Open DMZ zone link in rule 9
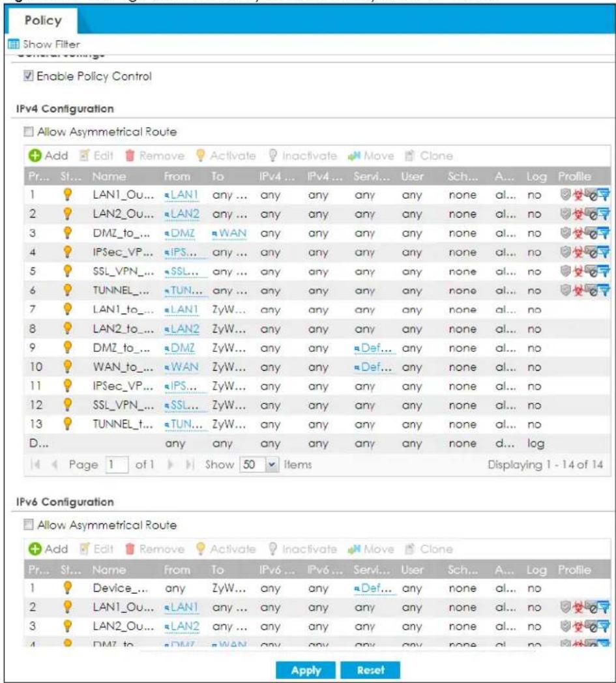 coord(180,348)
